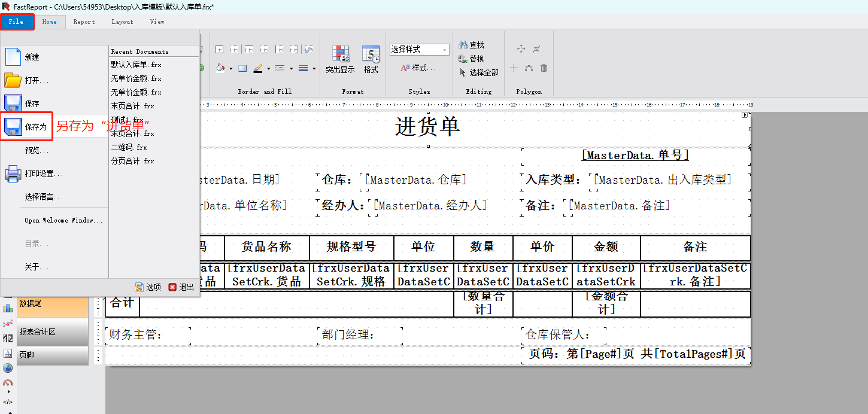Choose 打开... from the File menu
Screen dimensions: 868x414
(x=55, y=80)
